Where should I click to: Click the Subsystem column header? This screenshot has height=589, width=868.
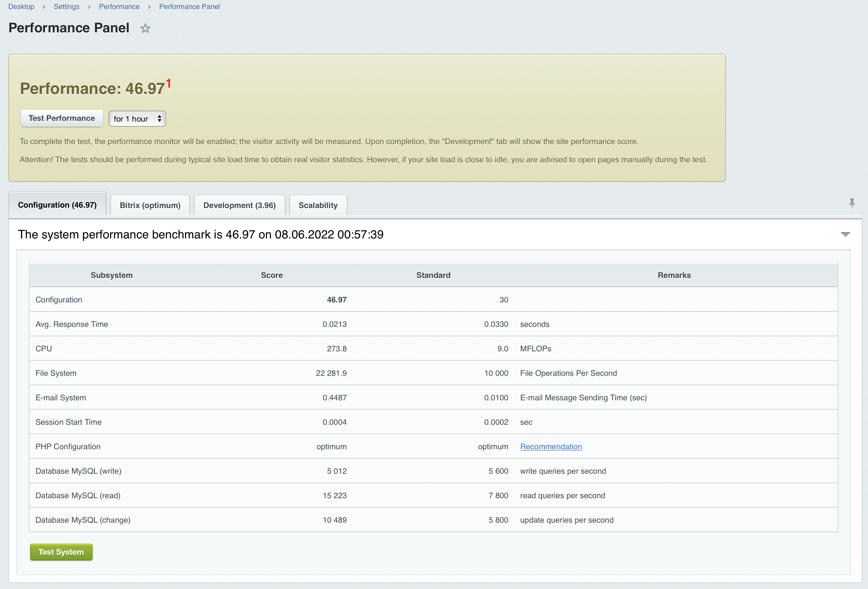coord(112,275)
